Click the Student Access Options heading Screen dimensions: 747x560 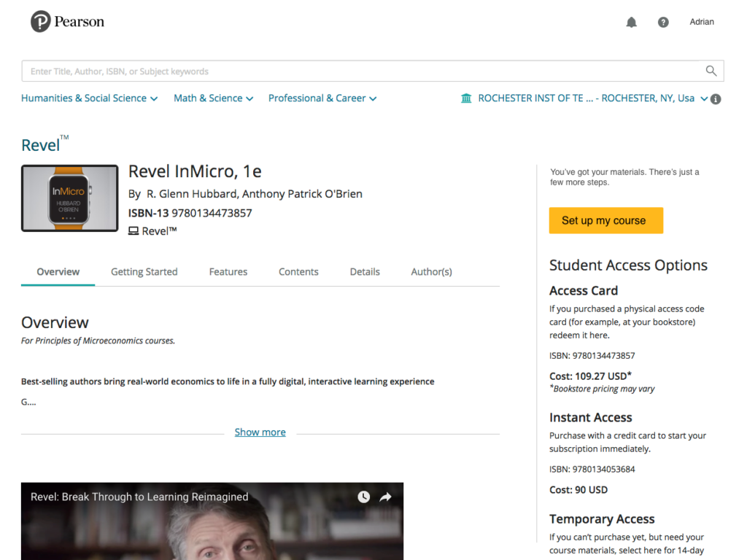628,265
